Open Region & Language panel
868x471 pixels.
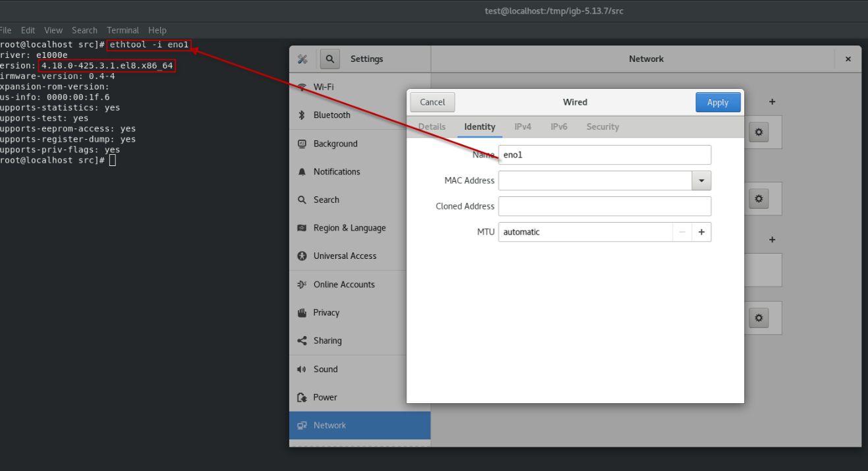tap(360, 228)
